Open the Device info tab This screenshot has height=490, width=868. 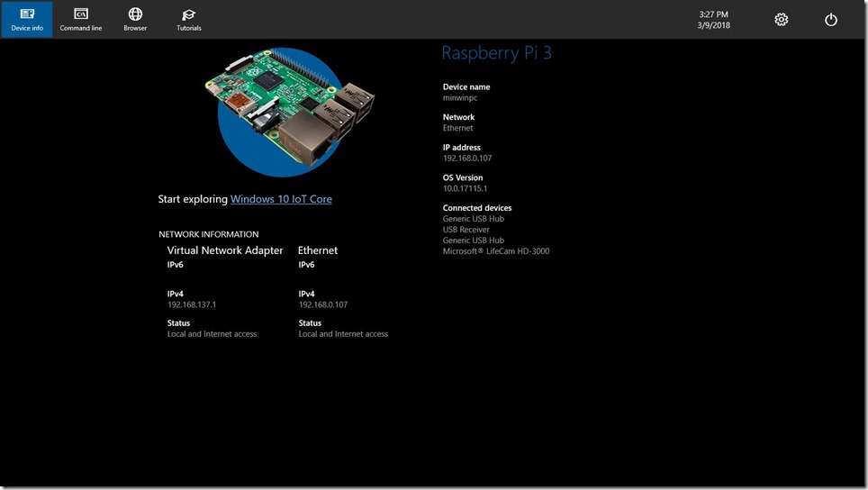point(27,20)
